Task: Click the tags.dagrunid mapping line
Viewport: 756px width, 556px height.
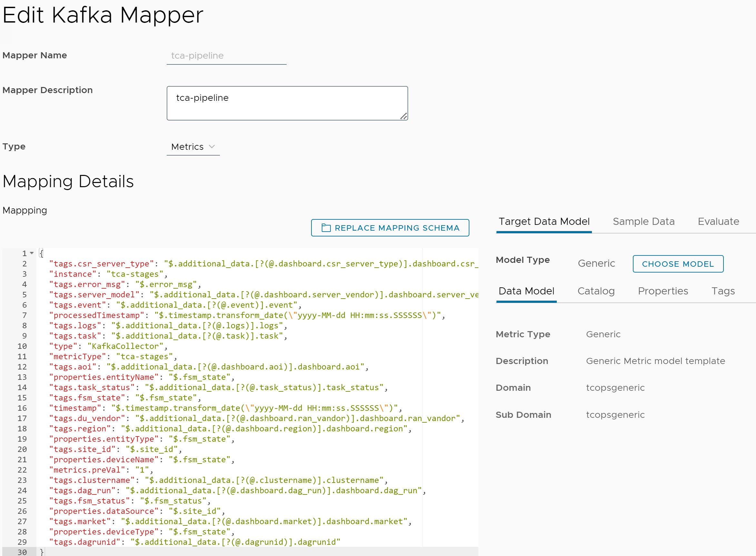Action: [x=195, y=542]
